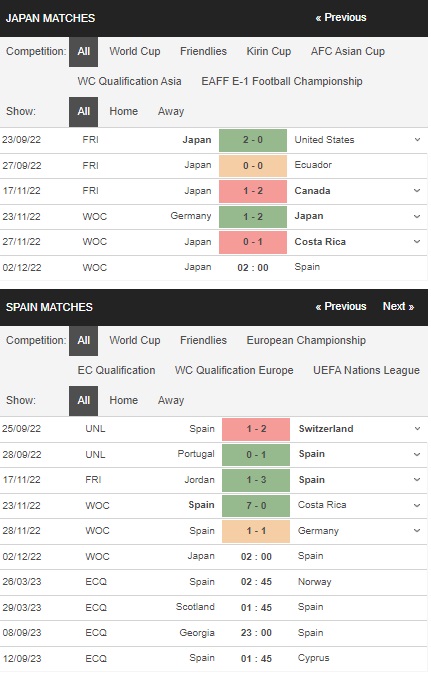The height and width of the screenshot is (678, 431).
Task: Expand the Portugal vs Spain match chevron
Action: click(x=417, y=454)
